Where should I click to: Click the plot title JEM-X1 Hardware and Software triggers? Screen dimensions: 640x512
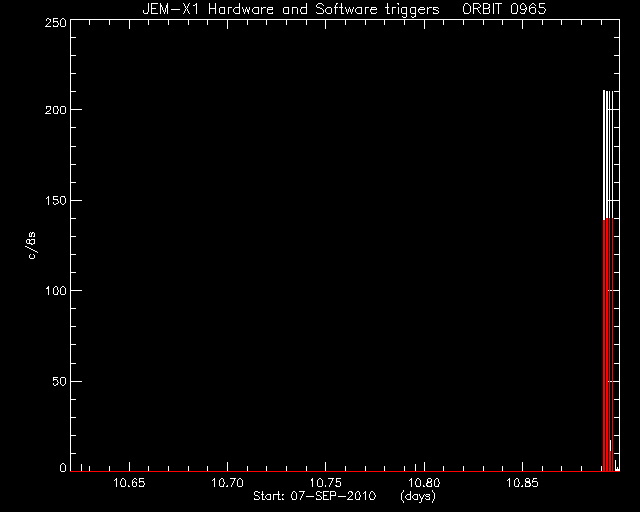pos(291,9)
